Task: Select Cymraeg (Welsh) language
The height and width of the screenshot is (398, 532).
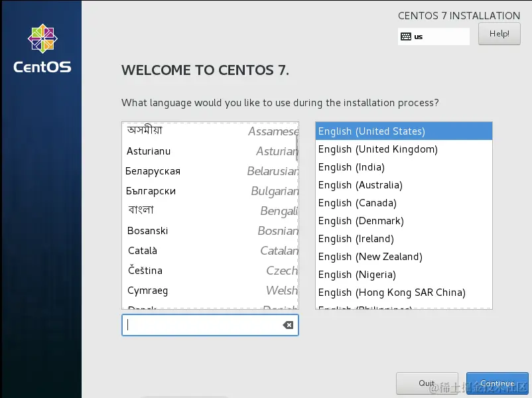Action: [x=210, y=291]
